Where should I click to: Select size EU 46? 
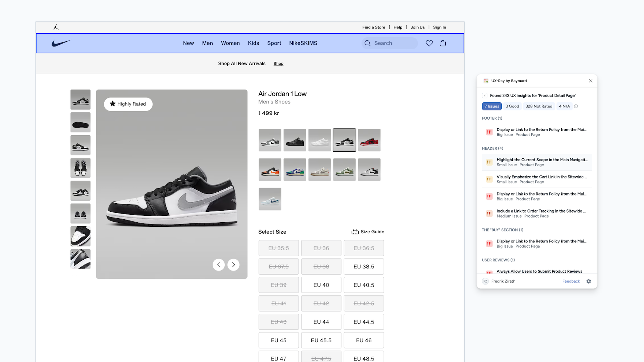pyautogui.click(x=364, y=340)
